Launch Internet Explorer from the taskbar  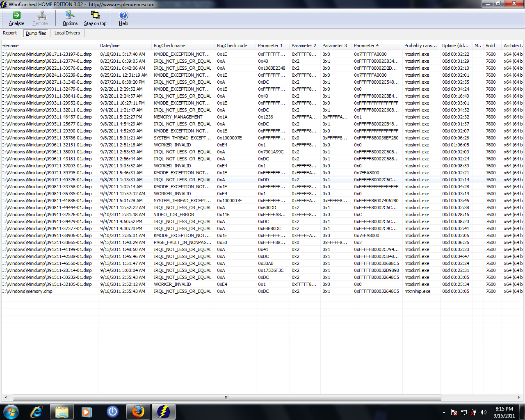click(x=37, y=412)
